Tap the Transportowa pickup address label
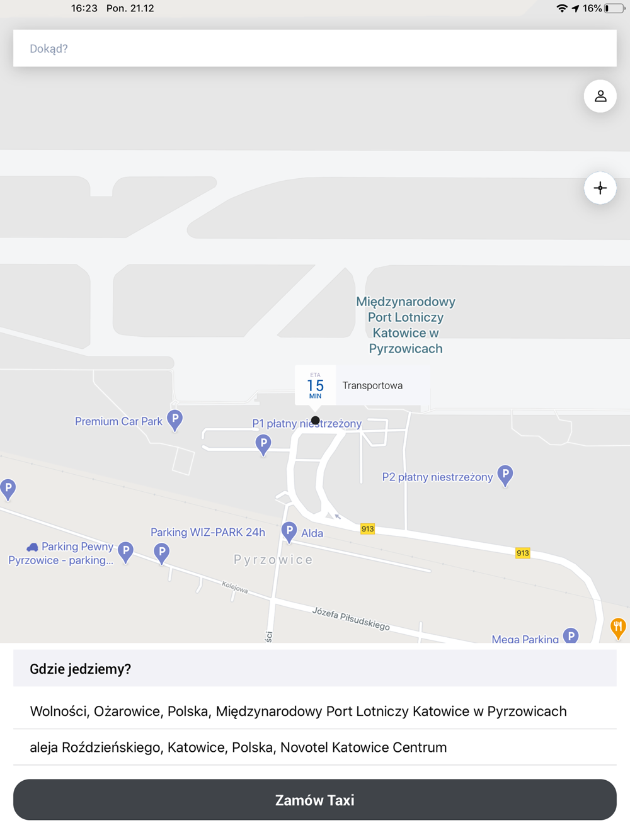The width and height of the screenshot is (630, 840). tap(372, 385)
